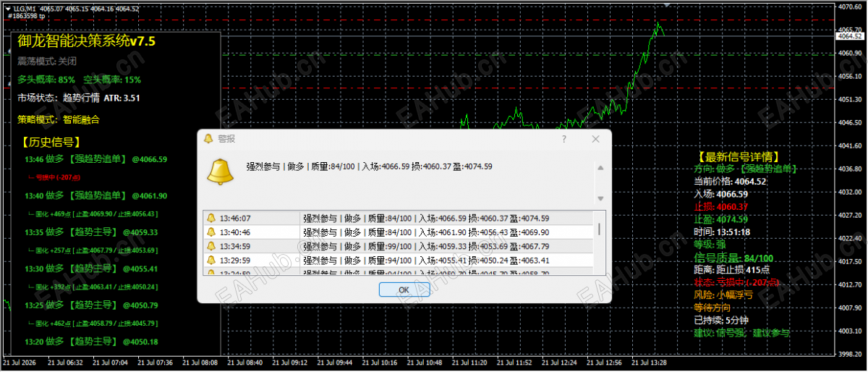This screenshot has width=868, height=372.
Task: Click the 空头概率: 15% value
Action: point(112,80)
